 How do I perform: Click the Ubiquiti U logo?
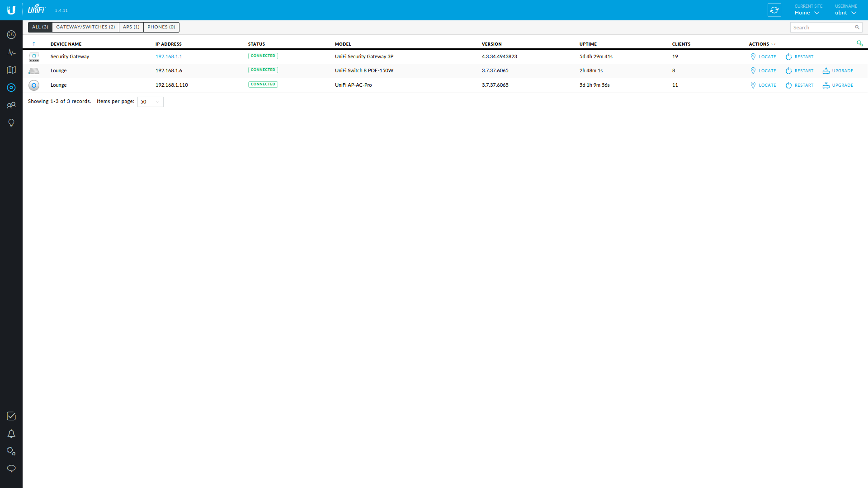11,10
